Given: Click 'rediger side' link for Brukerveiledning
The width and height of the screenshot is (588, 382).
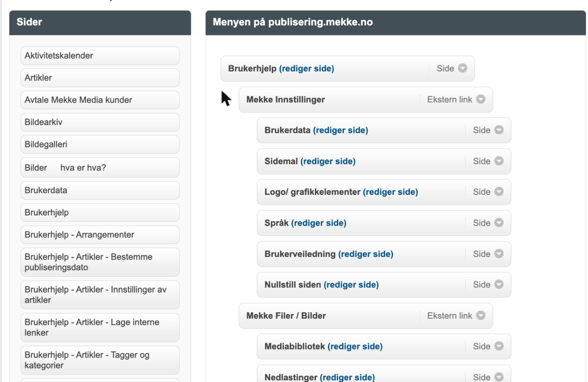Looking at the screenshot, I should (366, 254).
